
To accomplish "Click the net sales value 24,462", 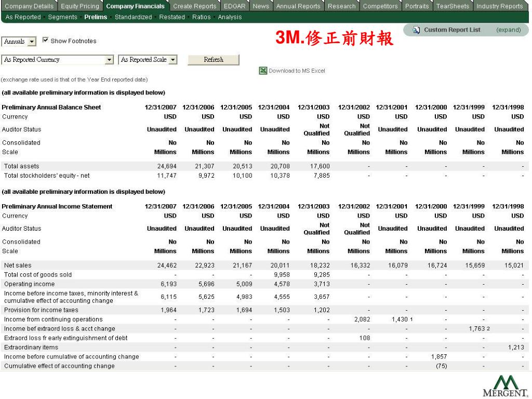I will (167, 265).
